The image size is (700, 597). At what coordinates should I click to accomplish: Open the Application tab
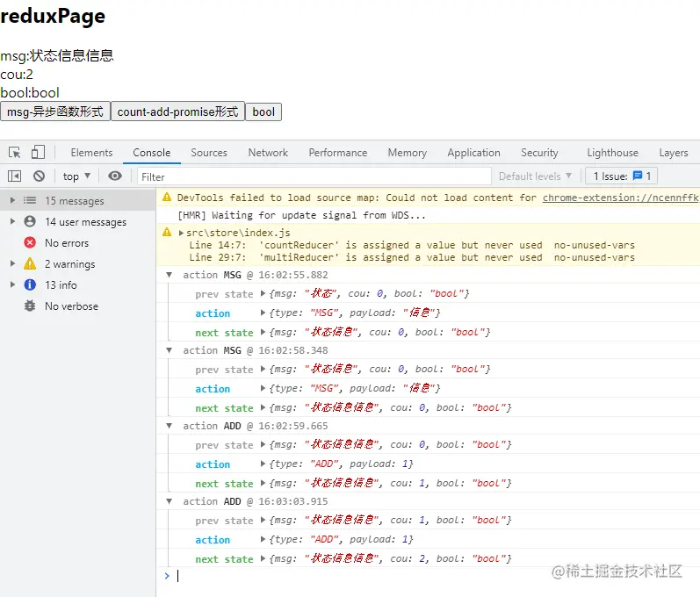473,153
